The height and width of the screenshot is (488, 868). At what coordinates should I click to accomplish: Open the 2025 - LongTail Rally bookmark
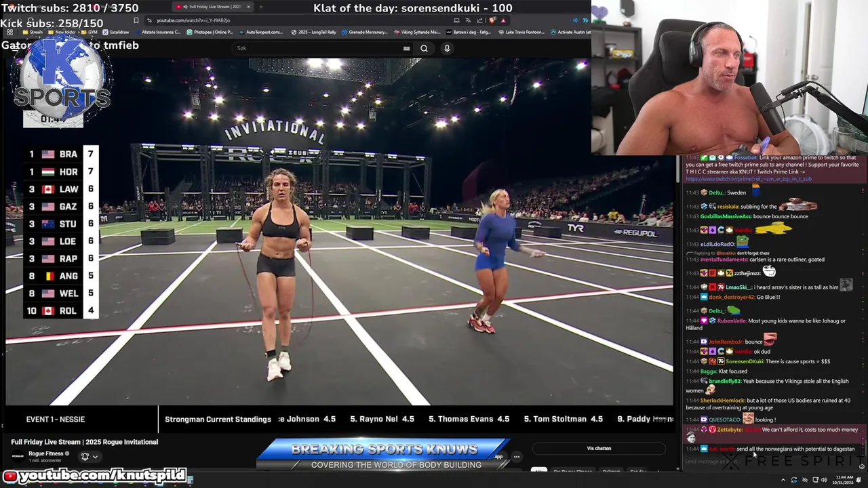tap(314, 32)
